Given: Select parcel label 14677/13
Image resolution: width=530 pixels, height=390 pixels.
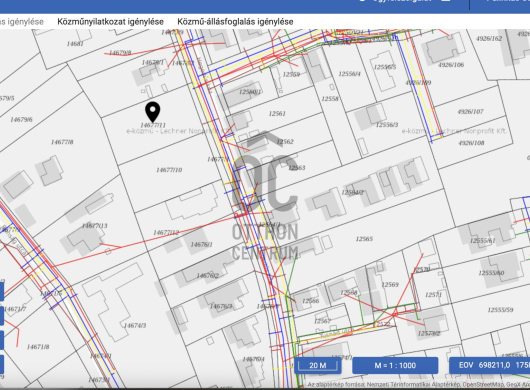Looking at the screenshot, I should pos(95,226).
